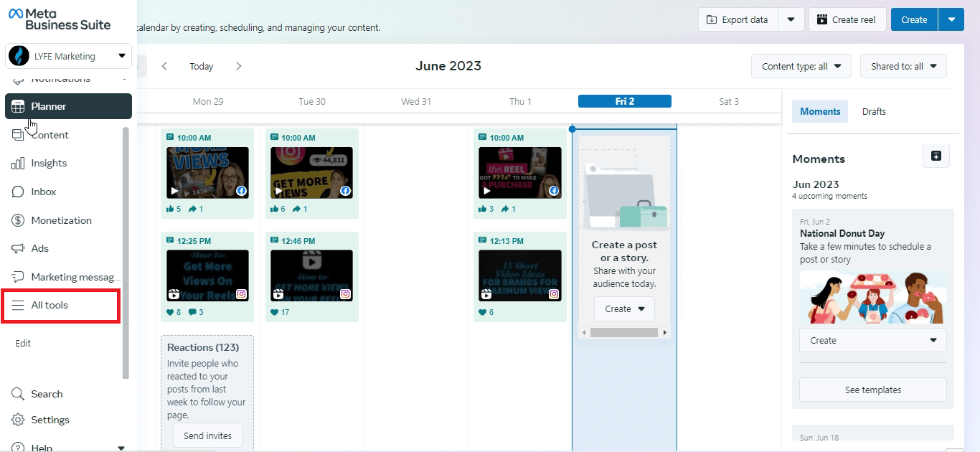Go to the previous week arrow
This screenshot has height=452, width=980.
tap(164, 66)
